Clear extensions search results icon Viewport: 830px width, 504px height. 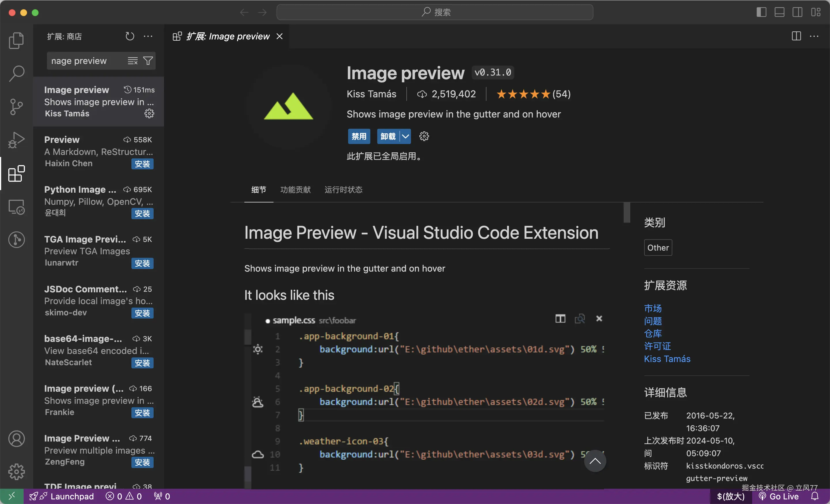click(132, 61)
